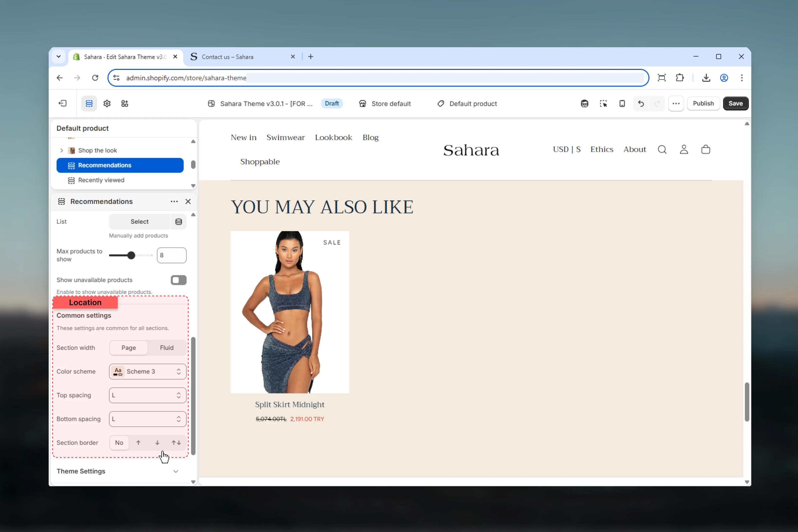Click the screen capture icon in address bar
This screenshot has height=532, width=798.
(x=661, y=78)
